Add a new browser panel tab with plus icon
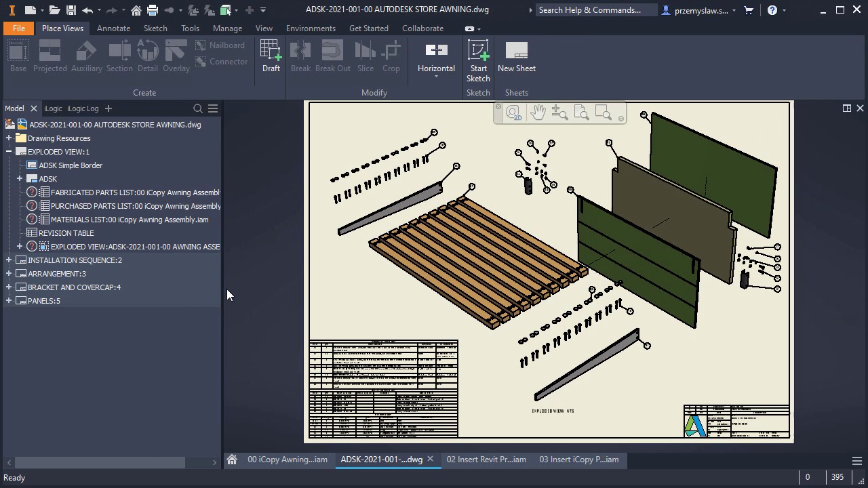Screen dimensions: 868x488 coord(108,108)
